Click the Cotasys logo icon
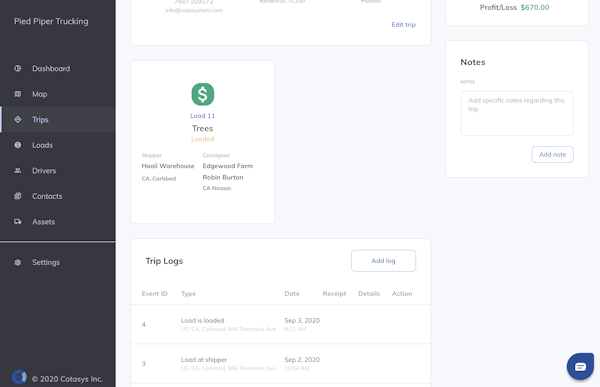600x387 pixels. [19, 377]
